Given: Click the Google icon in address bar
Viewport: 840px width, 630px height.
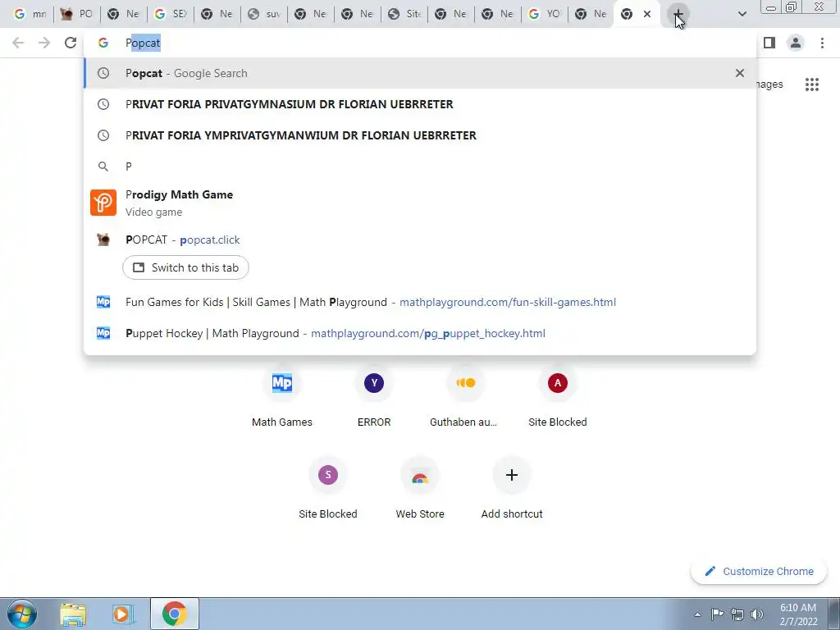Looking at the screenshot, I should pos(103,43).
